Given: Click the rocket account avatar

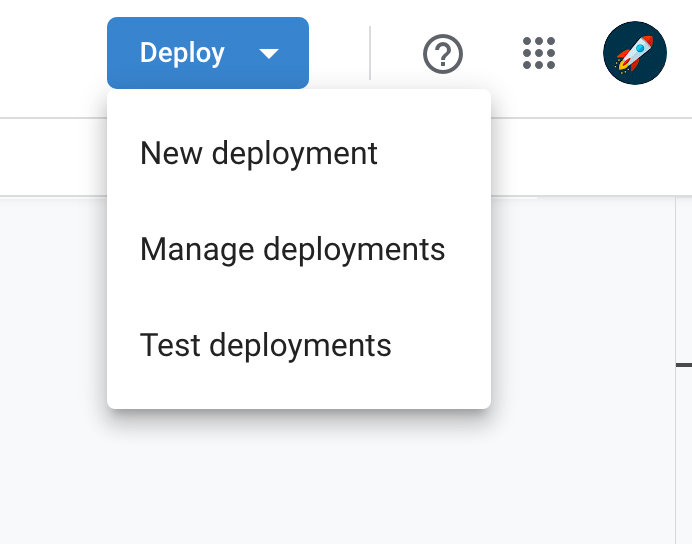Looking at the screenshot, I should coord(634,53).
